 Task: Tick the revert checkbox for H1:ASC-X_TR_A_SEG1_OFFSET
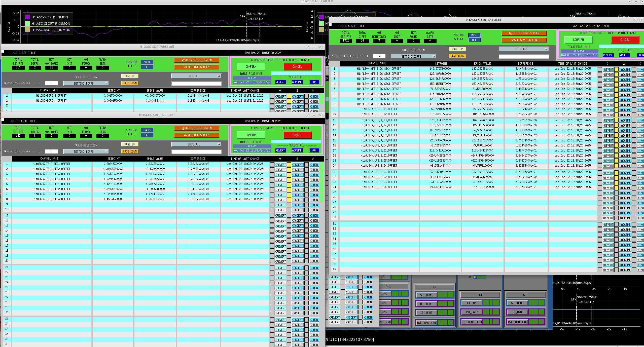[272, 165]
